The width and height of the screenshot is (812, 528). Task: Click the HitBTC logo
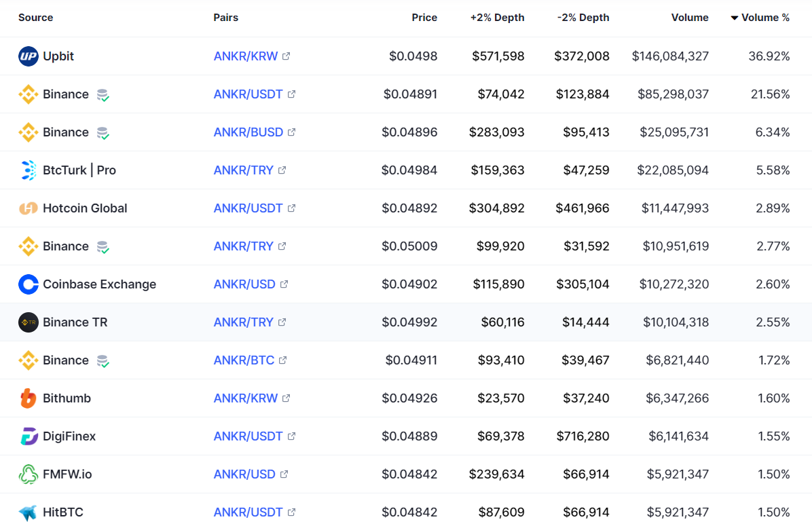coord(28,512)
